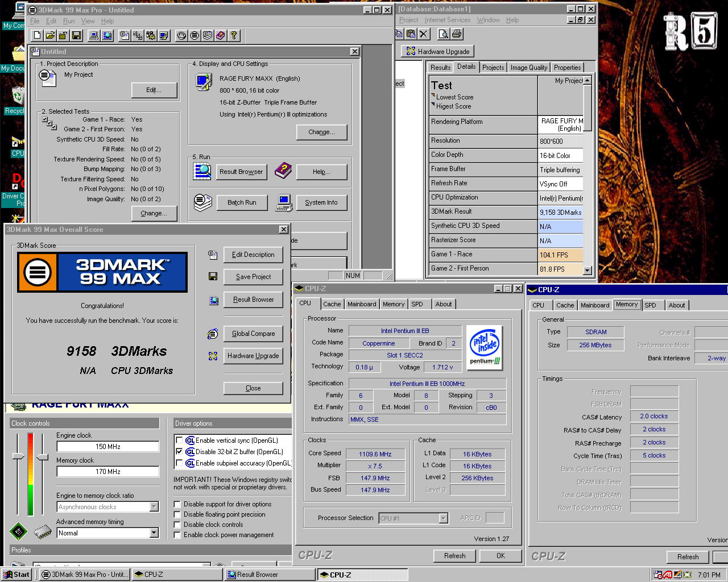Open Properties tab in Database window
The width and height of the screenshot is (728, 582).
pyautogui.click(x=567, y=67)
